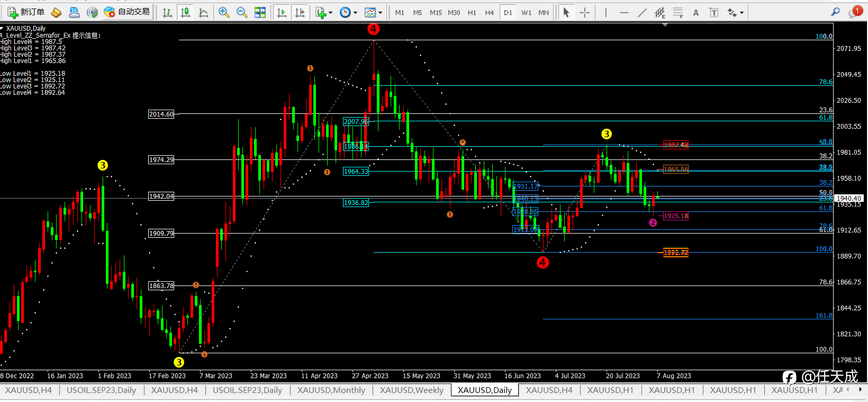Click the magenta number 2 semafor marker
The image size is (868, 402).
coord(653,222)
